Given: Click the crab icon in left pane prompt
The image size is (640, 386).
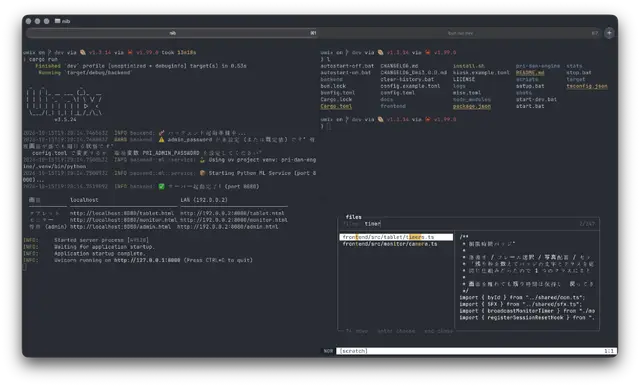Looking at the screenshot, I should point(130,52).
